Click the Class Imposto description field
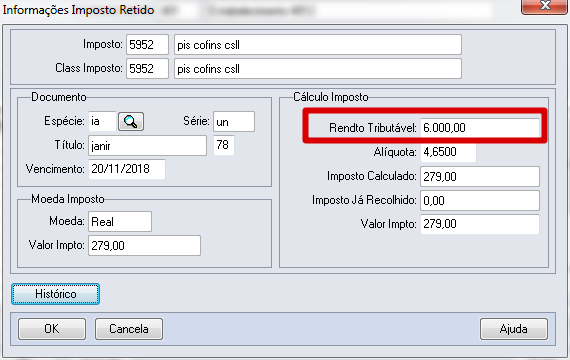 coord(318,68)
